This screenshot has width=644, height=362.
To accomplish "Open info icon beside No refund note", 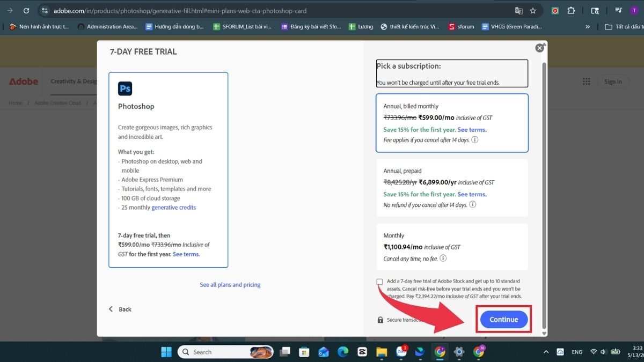I will [x=473, y=205].
